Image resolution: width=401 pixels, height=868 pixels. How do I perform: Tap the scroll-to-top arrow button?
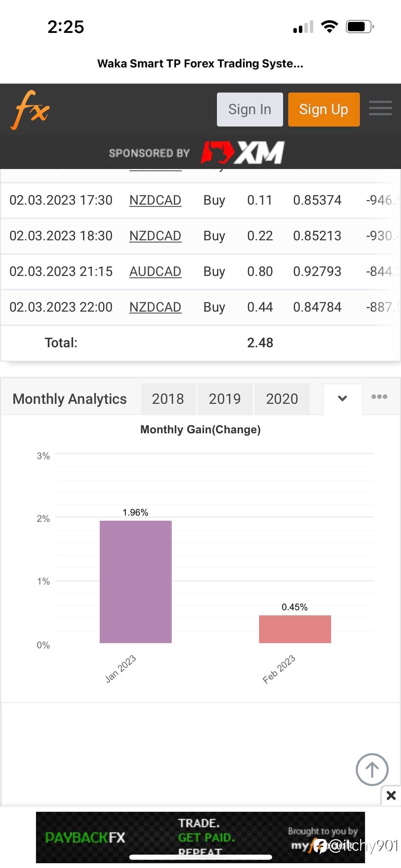tap(372, 769)
